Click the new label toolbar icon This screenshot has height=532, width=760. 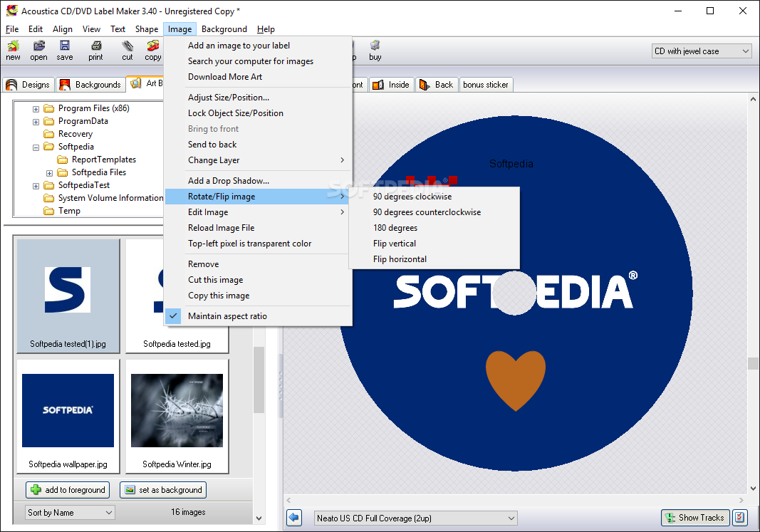13,51
